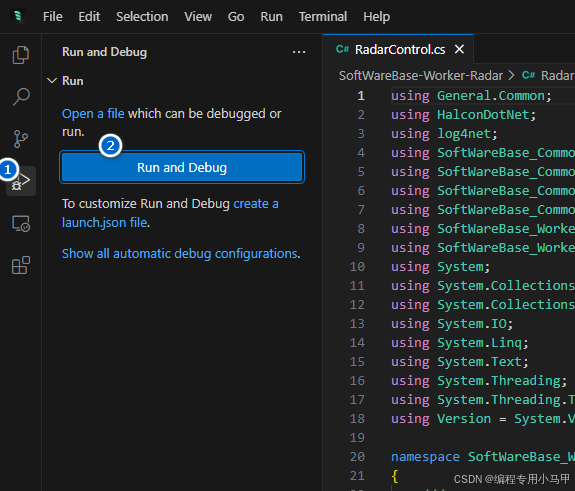The width and height of the screenshot is (575, 491).
Task: Click breadcrumb SoftWareBase-Worker-Radar
Action: click(421, 76)
